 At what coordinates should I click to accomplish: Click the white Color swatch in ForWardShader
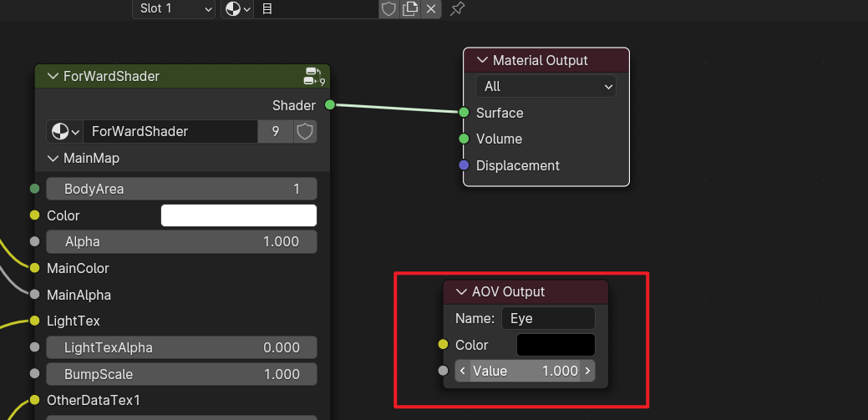(x=238, y=215)
